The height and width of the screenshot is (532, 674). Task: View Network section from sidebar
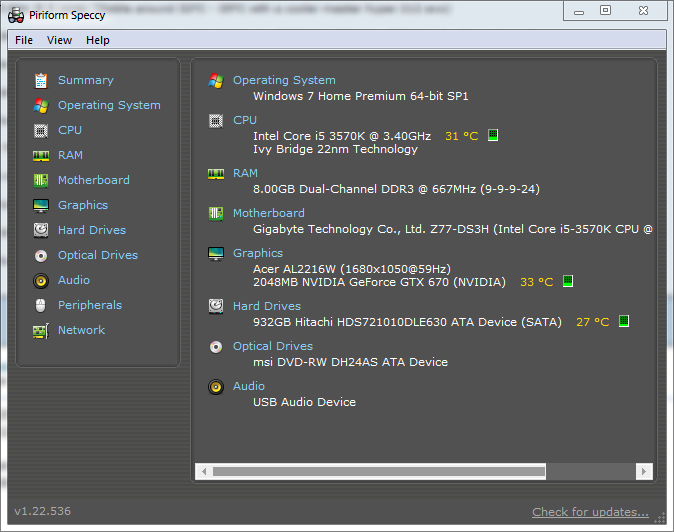[81, 330]
